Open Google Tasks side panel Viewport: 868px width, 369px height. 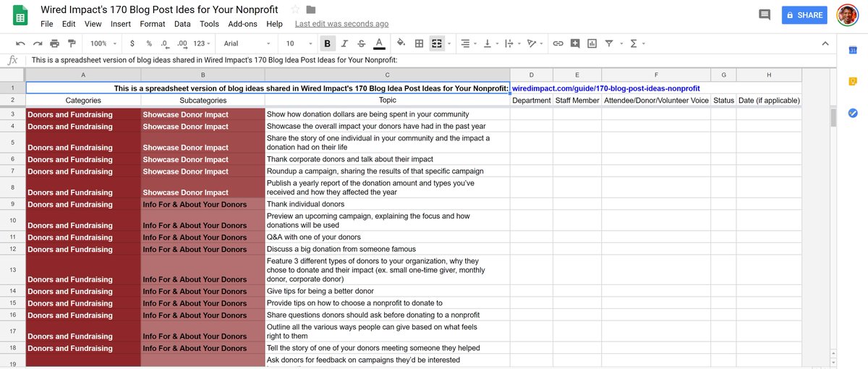tap(853, 113)
